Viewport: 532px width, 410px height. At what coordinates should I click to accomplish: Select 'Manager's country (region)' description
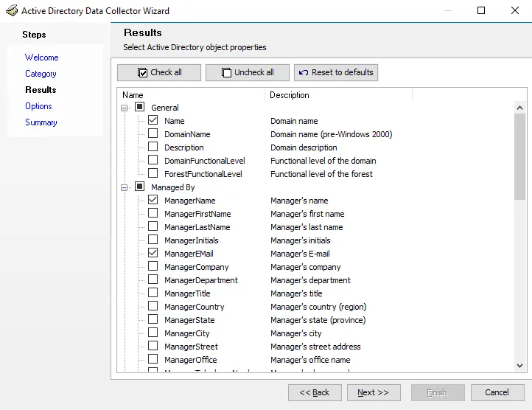(318, 307)
